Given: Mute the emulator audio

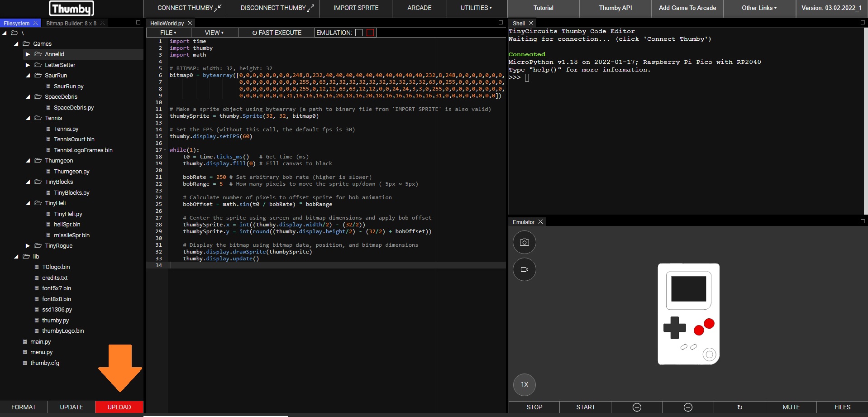Looking at the screenshot, I should [791, 407].
